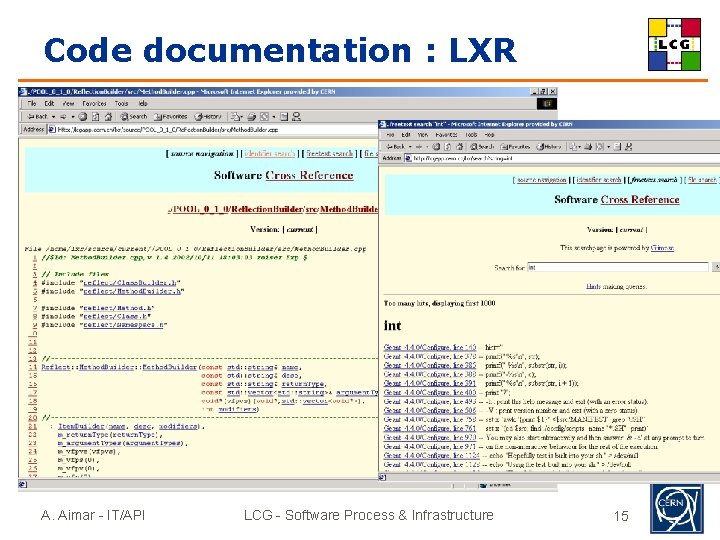Click Mail icon in MethodBuilder.cpp window toolbar
The width and height of the screenshot is (720, 540).
point(235,117)
